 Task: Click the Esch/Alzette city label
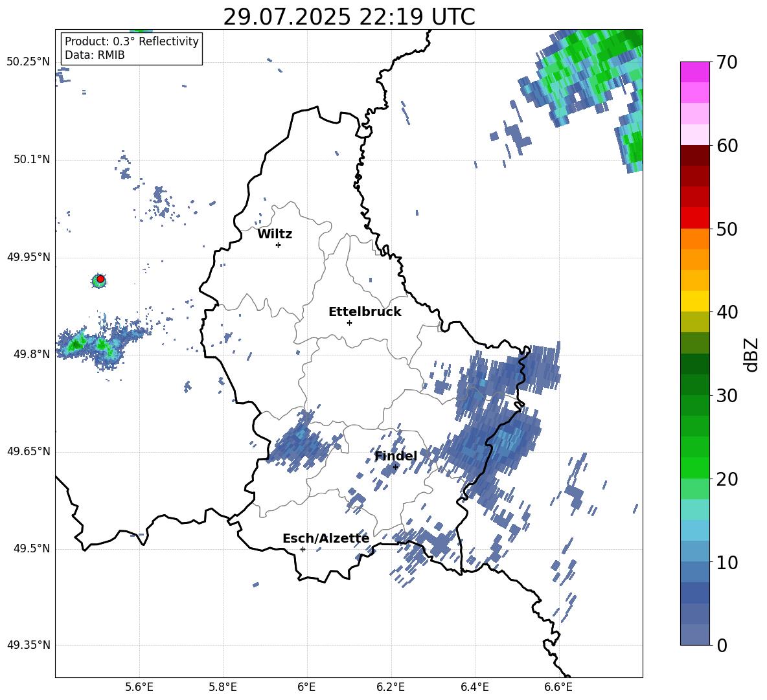pyautogui.click(x=326, y=538)
